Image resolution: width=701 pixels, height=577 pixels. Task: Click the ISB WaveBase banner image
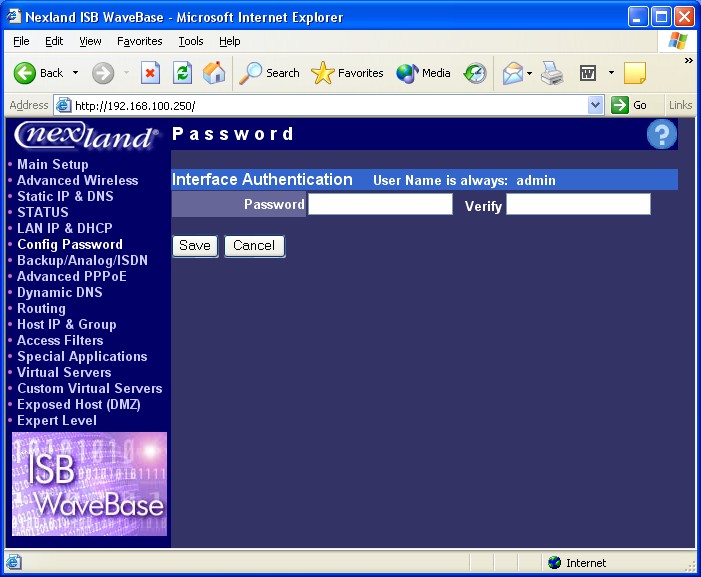89,484
